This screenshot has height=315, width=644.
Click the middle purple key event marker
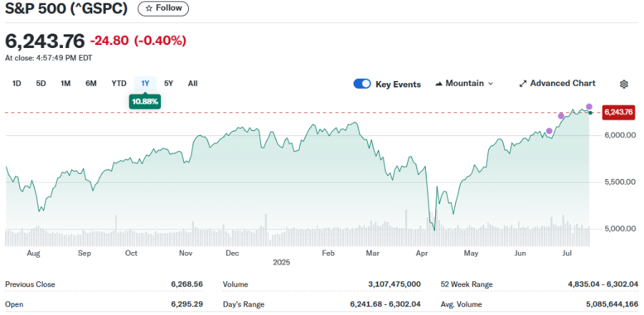pos(561,116)
